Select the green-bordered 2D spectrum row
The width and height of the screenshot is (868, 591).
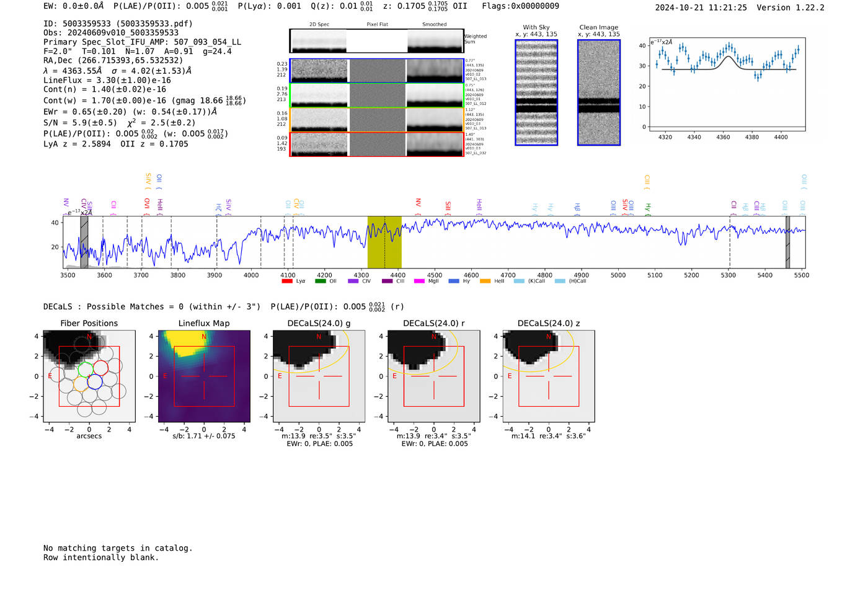point(376,95)
